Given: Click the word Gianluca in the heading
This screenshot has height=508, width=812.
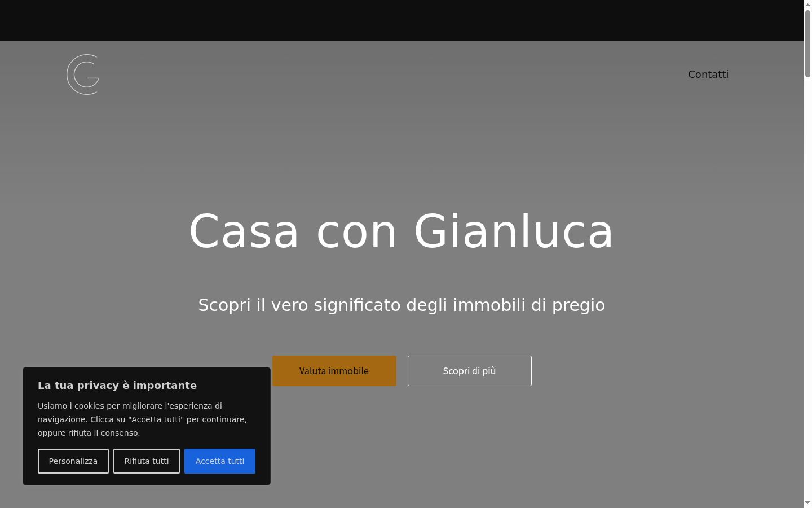Looking at the screenshot, I should 514,231.
